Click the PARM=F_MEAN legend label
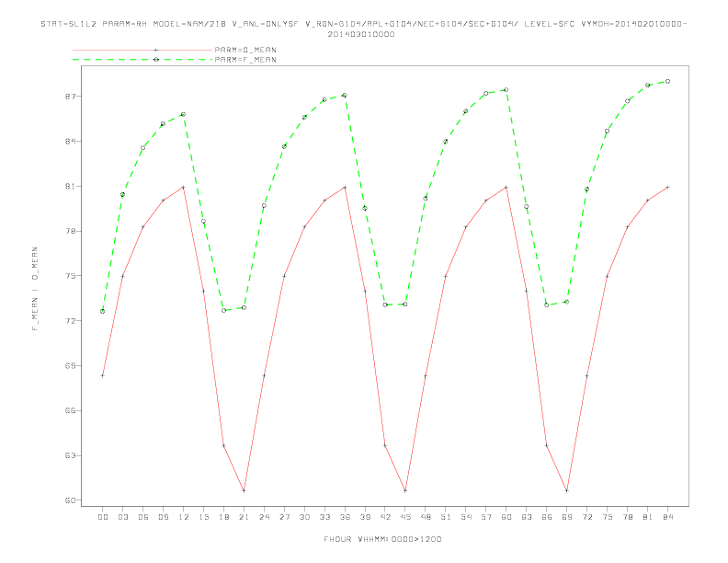Screen dimensions: 728x563 pyautogui.click(x=245, y=60)
